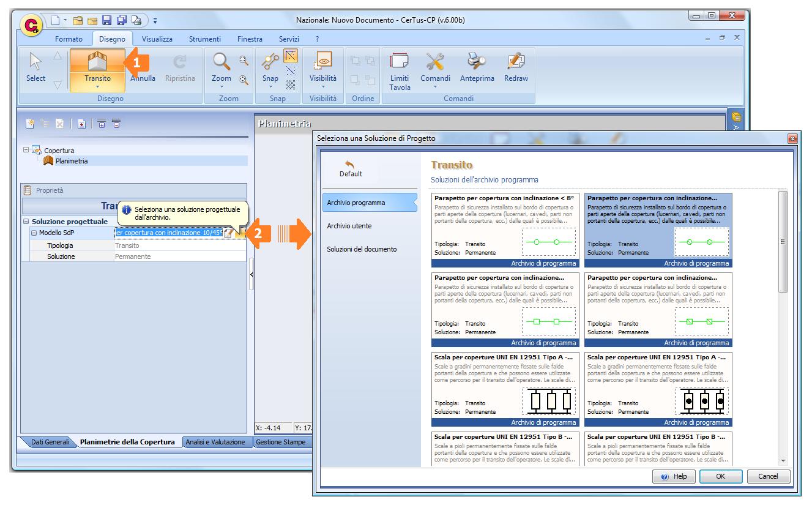Switch to the Visualizza ribbon tab
Image resolution: width=812 pixels, height=505 pixels.
point(157,39)
